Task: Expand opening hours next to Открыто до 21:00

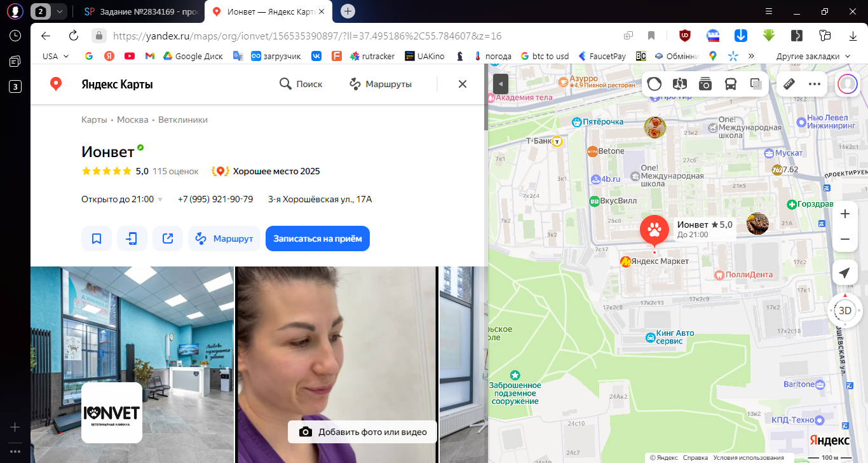Action: 160,200
